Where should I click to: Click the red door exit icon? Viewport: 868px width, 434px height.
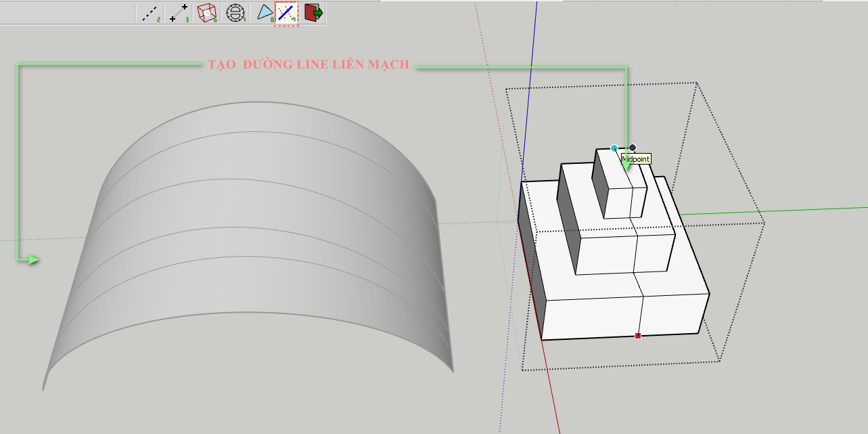point(313,13)
